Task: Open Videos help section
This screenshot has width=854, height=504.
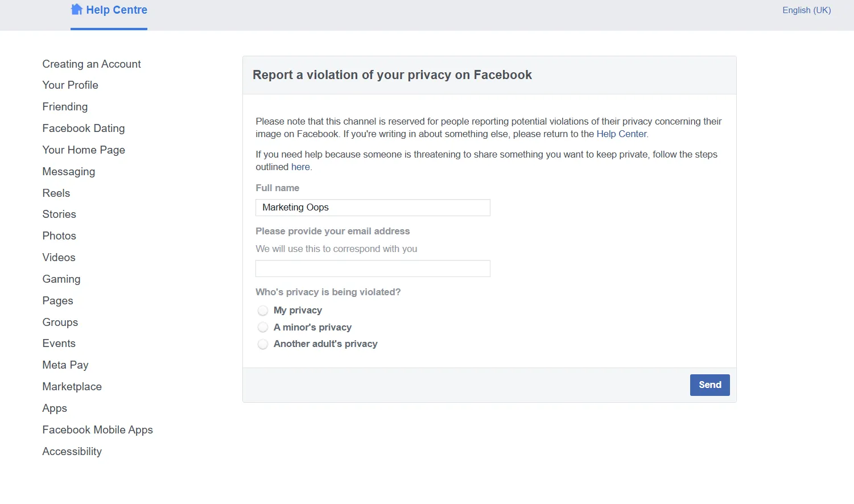Action: click(59, 258)
